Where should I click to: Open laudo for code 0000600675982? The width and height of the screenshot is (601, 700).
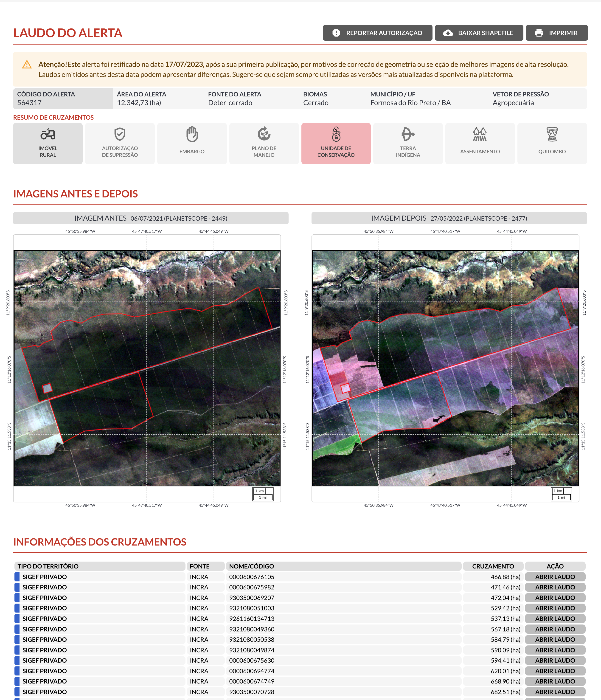(555, 587)
